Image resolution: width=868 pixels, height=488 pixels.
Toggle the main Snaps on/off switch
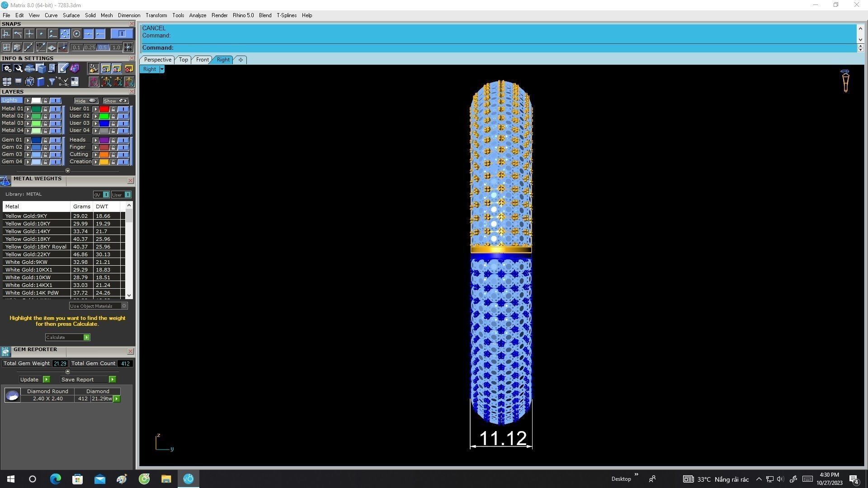tap(122, 34)
